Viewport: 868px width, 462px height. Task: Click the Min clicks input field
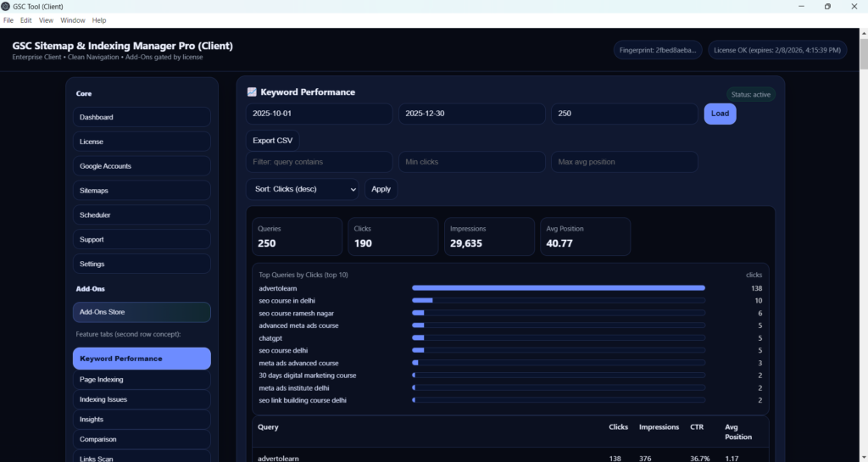click(471, 162)
